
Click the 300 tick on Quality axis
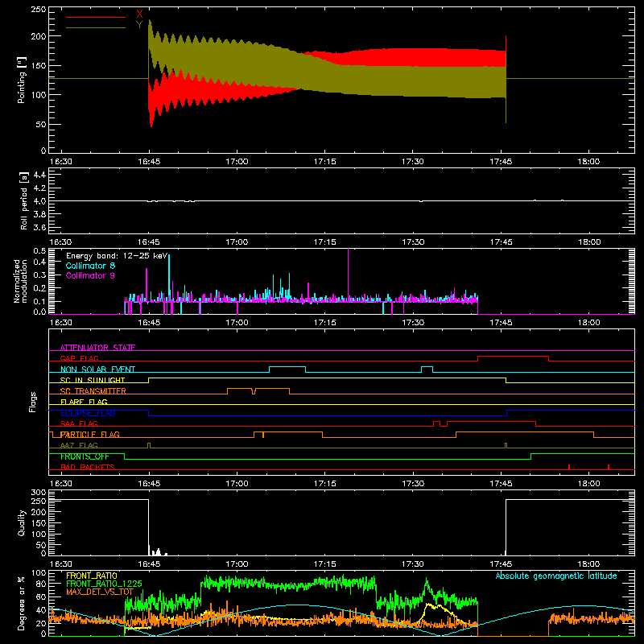(39, 493)
